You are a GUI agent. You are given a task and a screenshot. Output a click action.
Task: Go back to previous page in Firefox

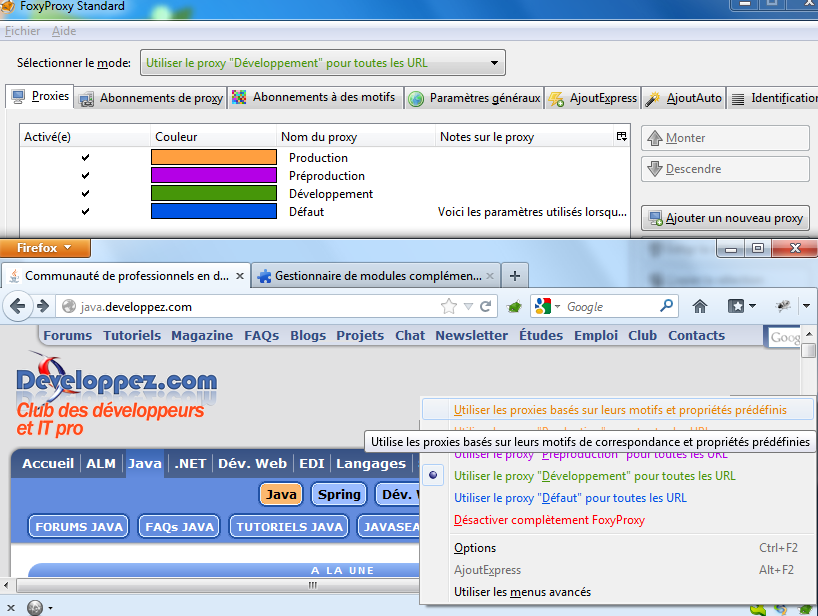17,306
